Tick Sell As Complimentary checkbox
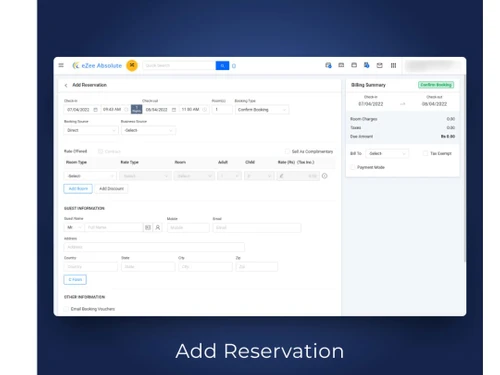This screenshot has height=375, width=500. 287,151
